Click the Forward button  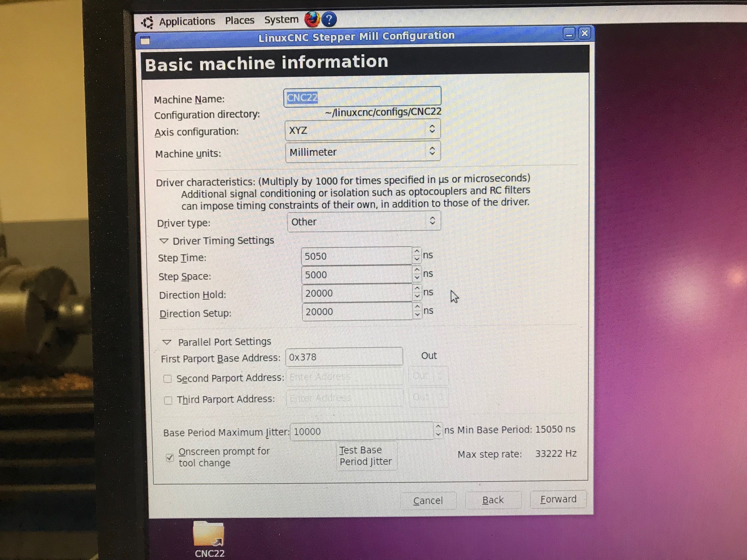point(558,499)
